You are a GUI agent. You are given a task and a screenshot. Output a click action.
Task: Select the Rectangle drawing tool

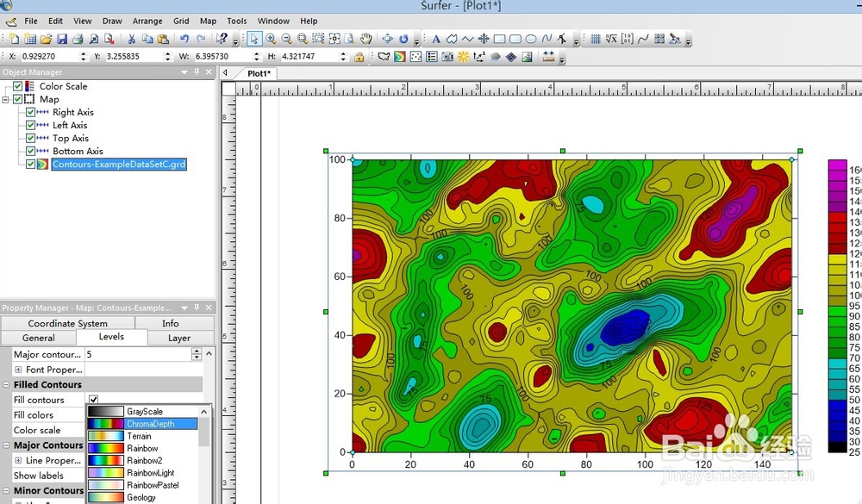(499, 39)
